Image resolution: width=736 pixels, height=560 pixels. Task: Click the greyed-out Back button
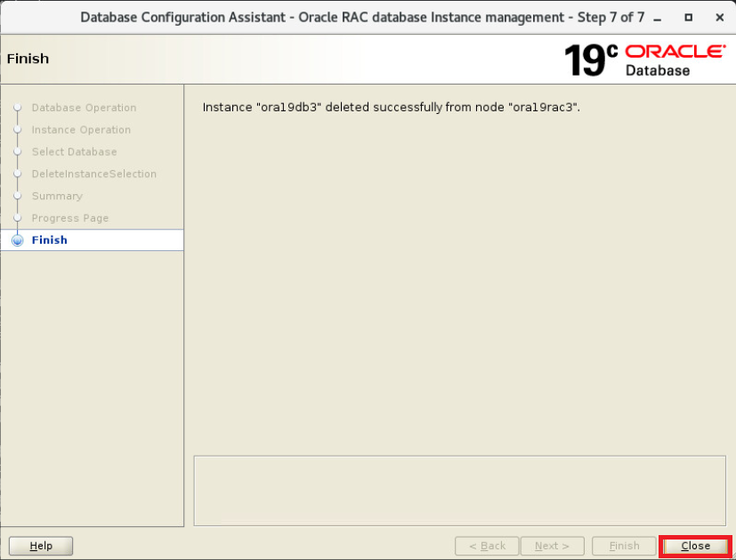[x=487, y=546]
